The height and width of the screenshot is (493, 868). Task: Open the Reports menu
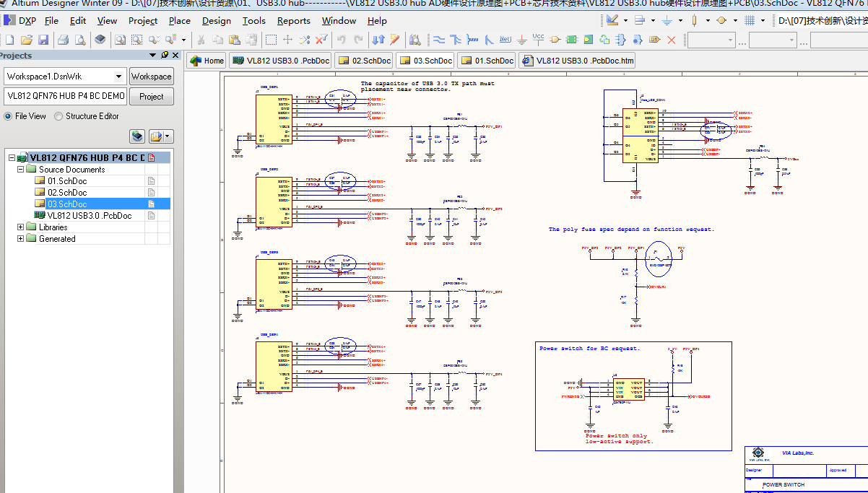pyautogui.click(x=294, y=20)
